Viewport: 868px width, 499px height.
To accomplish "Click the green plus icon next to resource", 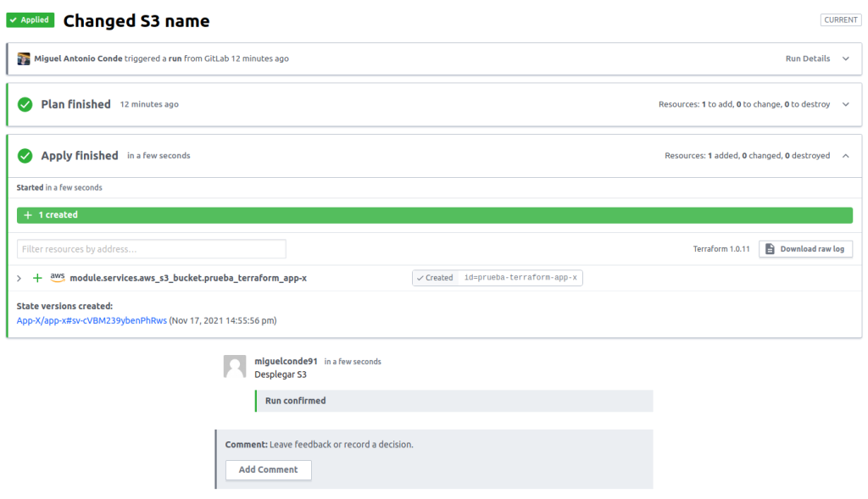I will point(37,278).
